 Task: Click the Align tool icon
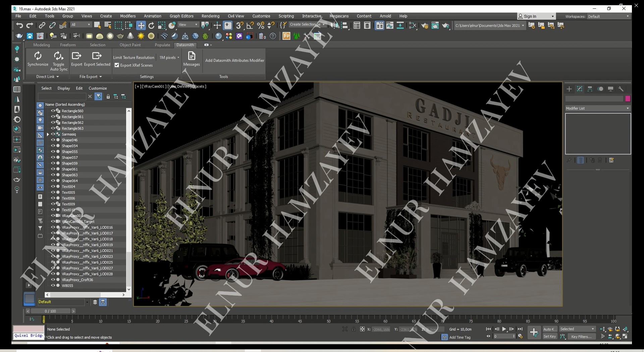click(344, 25)
